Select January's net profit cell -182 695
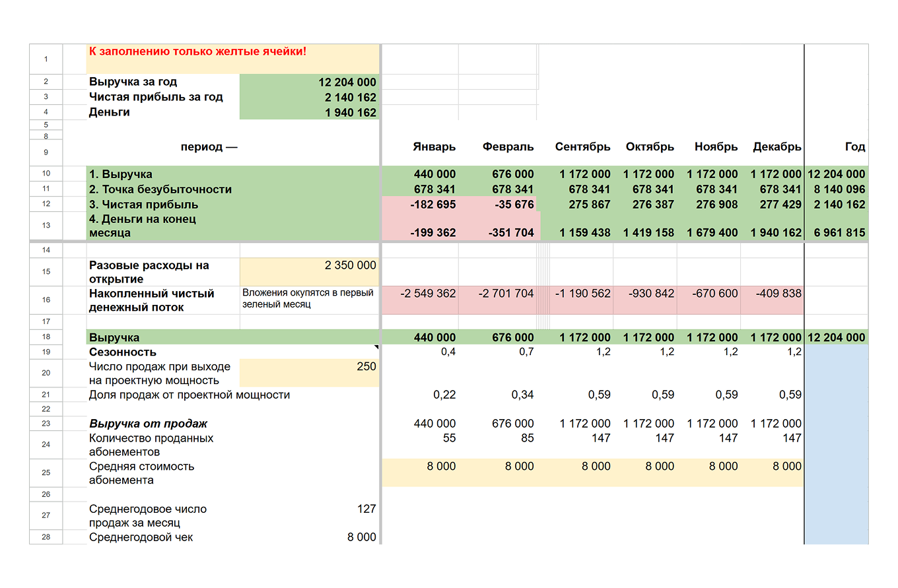The width and height of the screenshot is (898, 588). pos(420,205)
